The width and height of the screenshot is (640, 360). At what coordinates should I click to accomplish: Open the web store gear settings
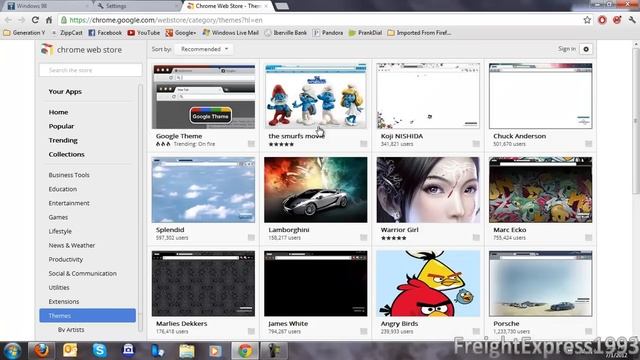point(586,49)
